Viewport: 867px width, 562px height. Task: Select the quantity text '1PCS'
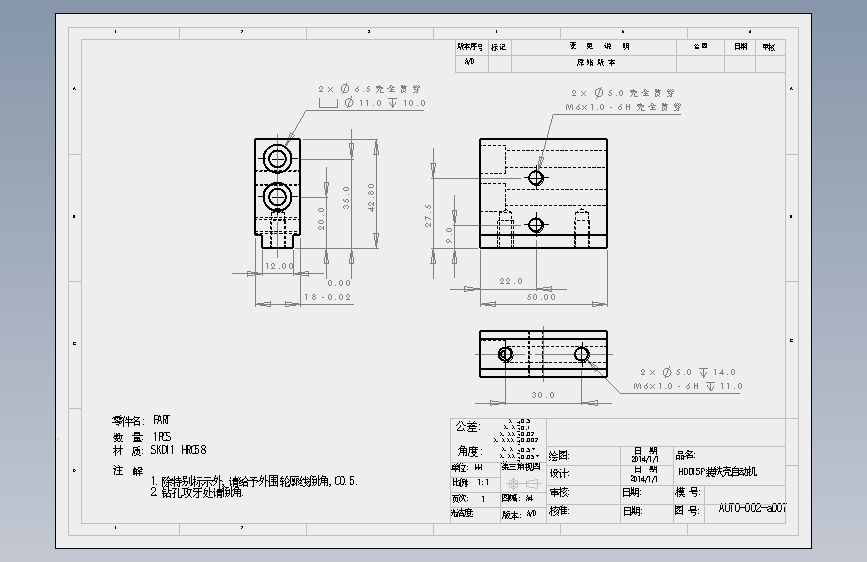[162, 437]
